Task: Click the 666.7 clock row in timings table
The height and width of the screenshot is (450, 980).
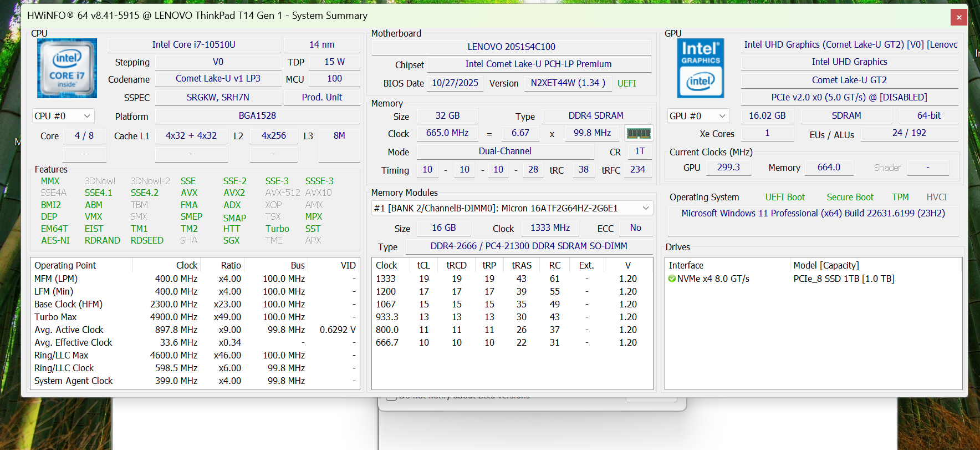Action: click(512, 342)
